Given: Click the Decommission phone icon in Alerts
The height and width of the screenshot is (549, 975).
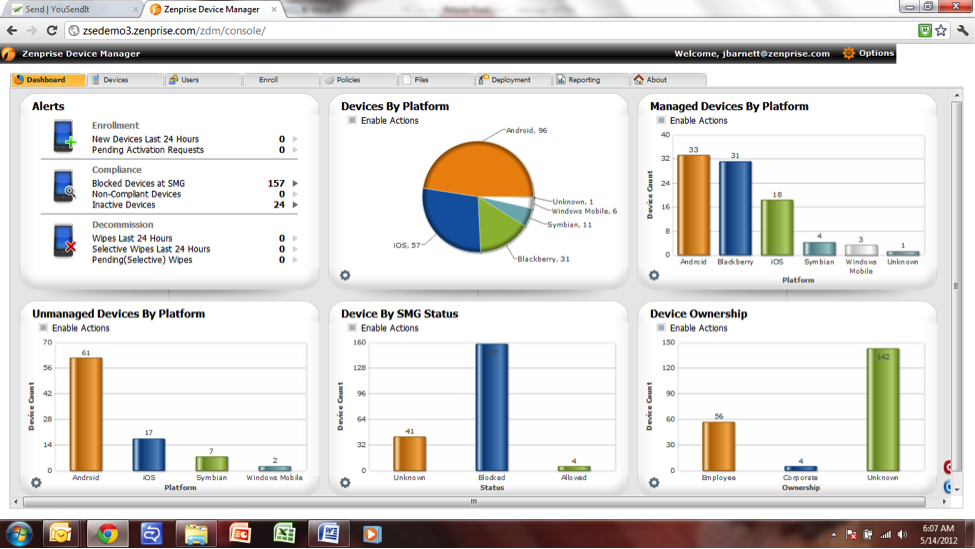Looking at the screenshot, I should [x=64, y=241].
